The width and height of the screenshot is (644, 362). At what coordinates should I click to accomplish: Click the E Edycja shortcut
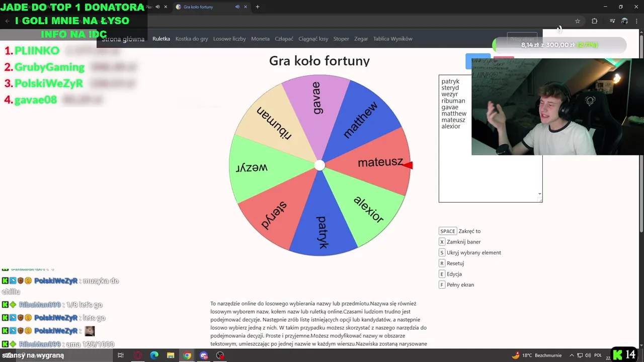point(450,274)
